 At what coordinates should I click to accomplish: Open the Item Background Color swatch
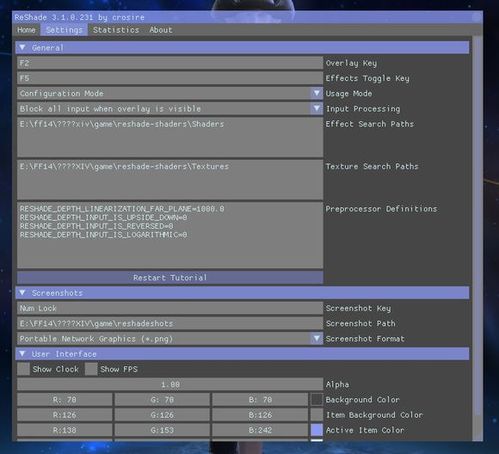[x=317, y=415]
